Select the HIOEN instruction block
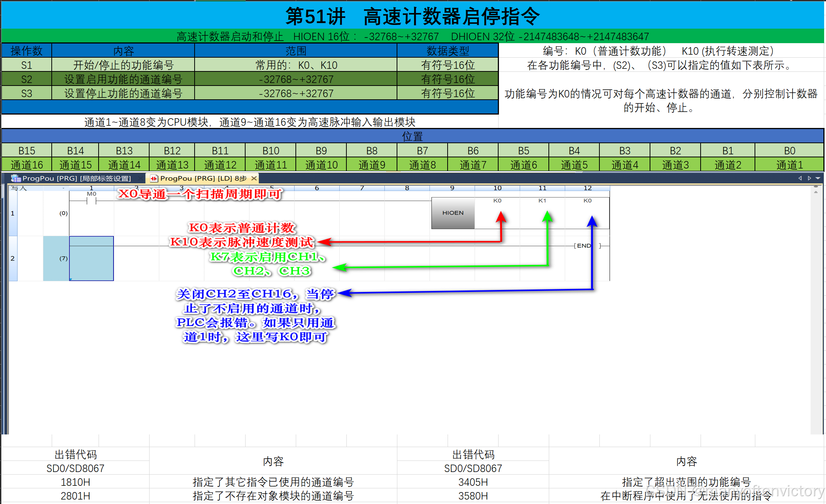826x504 pixels. (453, 213)
